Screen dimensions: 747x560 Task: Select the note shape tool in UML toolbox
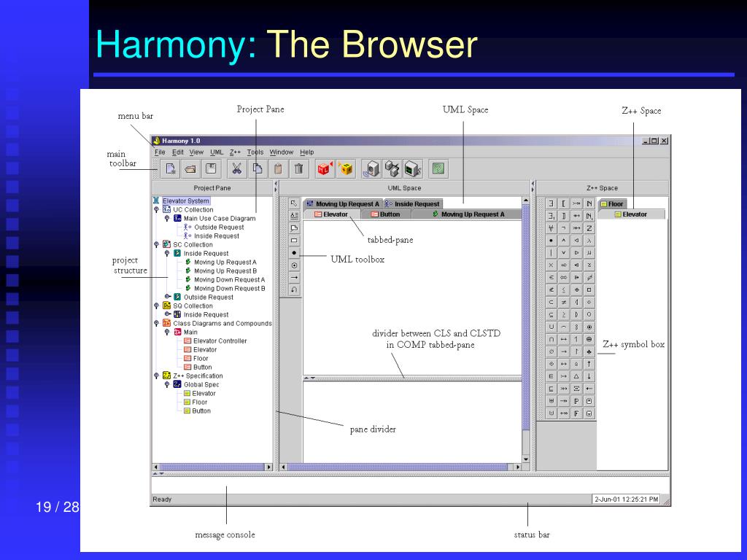tap(294, 228)
